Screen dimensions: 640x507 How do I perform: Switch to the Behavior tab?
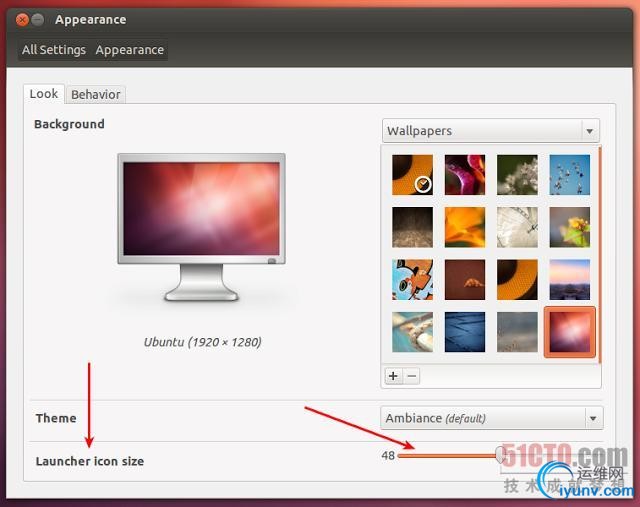click(96, 94)
